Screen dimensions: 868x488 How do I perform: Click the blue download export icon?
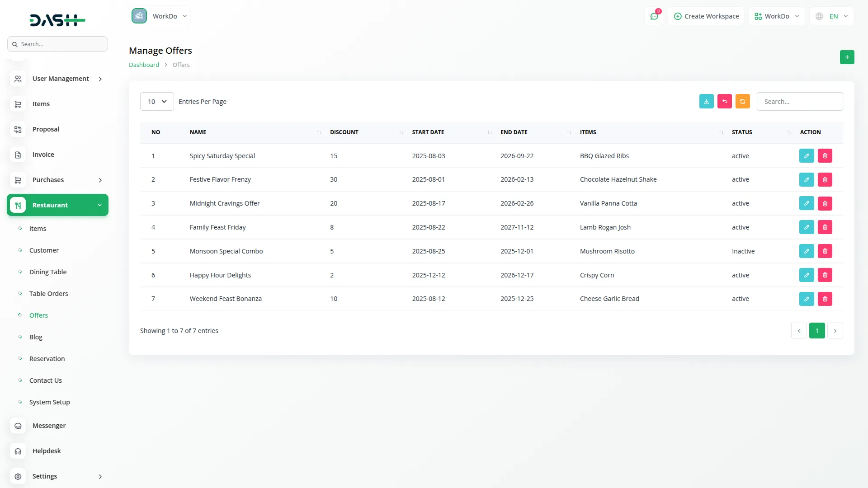pos(706,102)
